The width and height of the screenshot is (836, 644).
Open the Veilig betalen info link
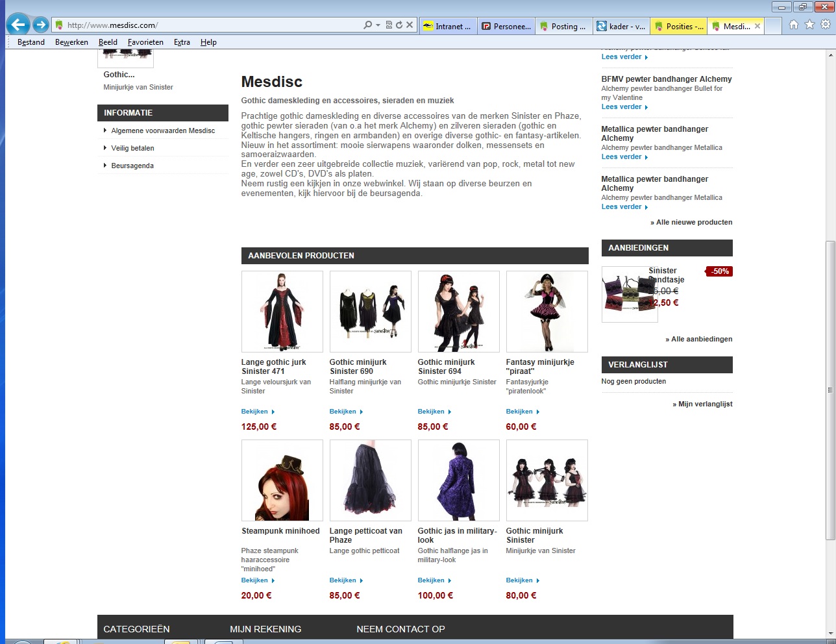pos(132,148)
